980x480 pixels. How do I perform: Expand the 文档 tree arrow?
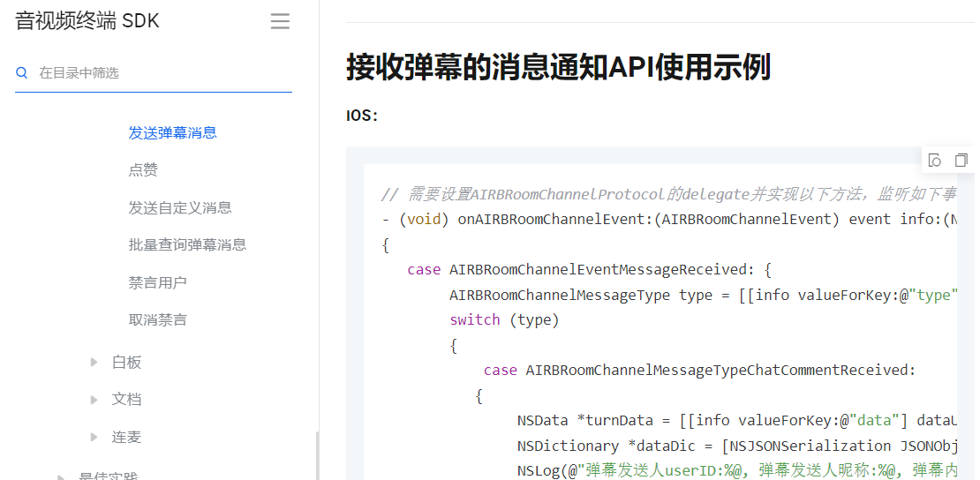tap(94, 400)
